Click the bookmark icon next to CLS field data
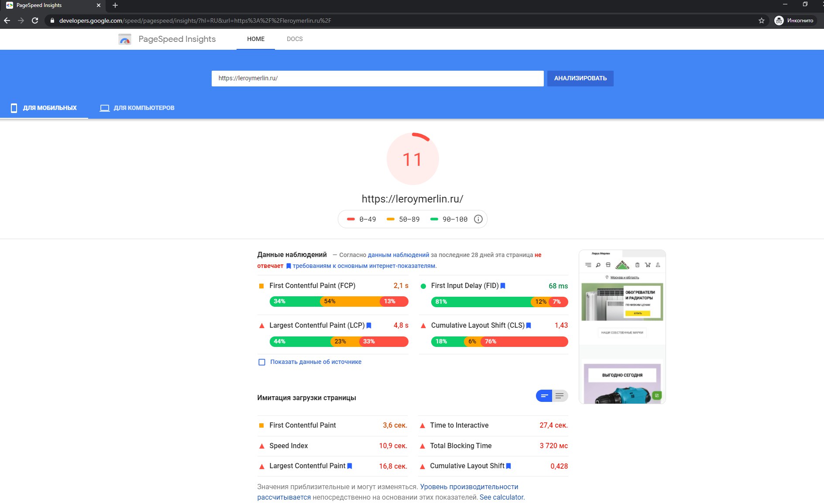824x504 pixels. [x=529, y=326]
